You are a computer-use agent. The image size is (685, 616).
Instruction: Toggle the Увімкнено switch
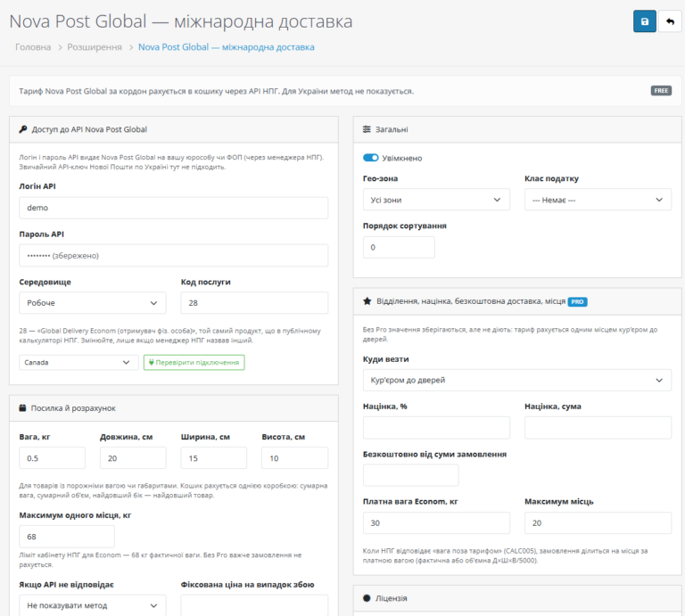(371, 158)
